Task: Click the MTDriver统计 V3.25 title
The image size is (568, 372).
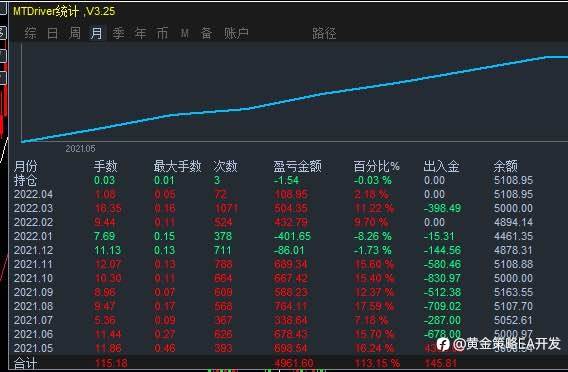Action: point(64,11)
